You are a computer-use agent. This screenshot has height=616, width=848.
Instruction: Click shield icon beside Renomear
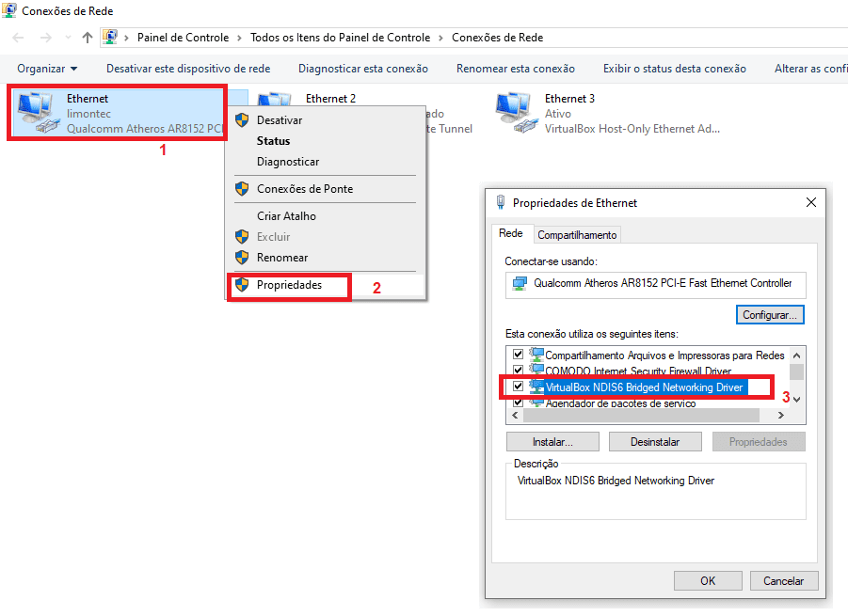point(242,257)
